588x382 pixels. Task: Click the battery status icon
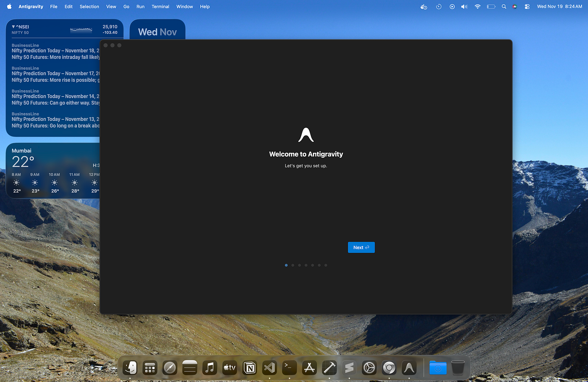491,7
